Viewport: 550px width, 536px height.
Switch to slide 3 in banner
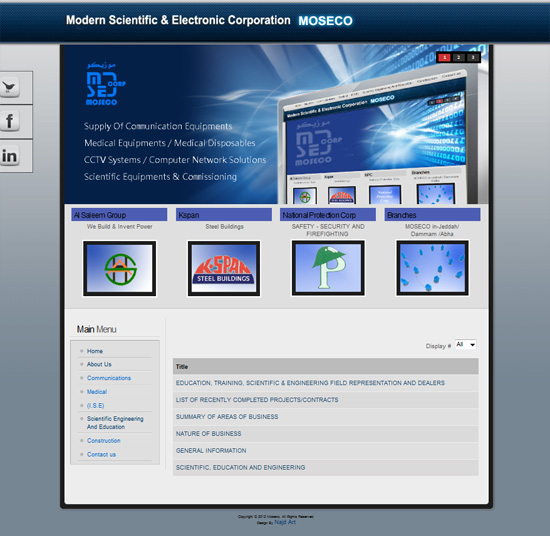(x=472, y=58)
